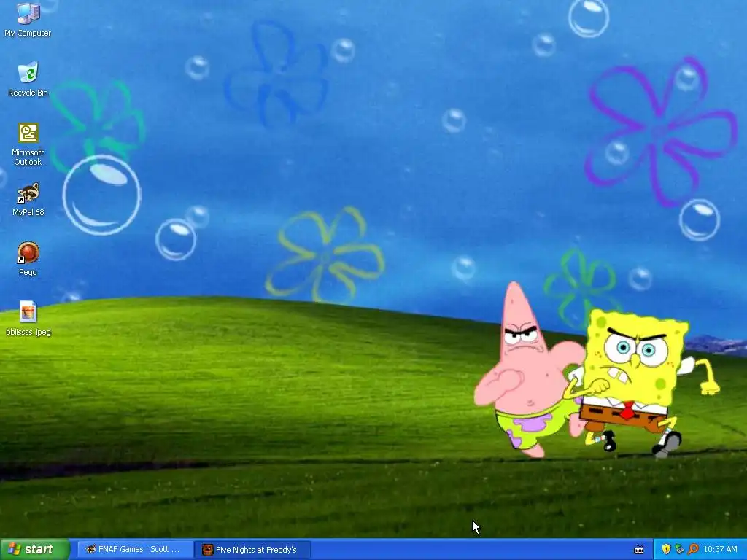Click the Safely Remove Hardware tray icon

click(x=679, y=550)
